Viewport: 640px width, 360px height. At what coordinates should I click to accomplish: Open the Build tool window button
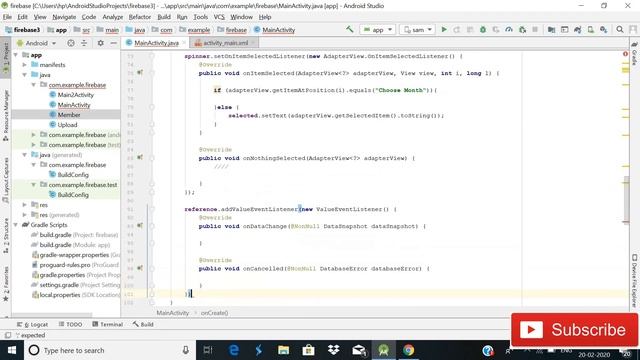click(x=143, y=324)
